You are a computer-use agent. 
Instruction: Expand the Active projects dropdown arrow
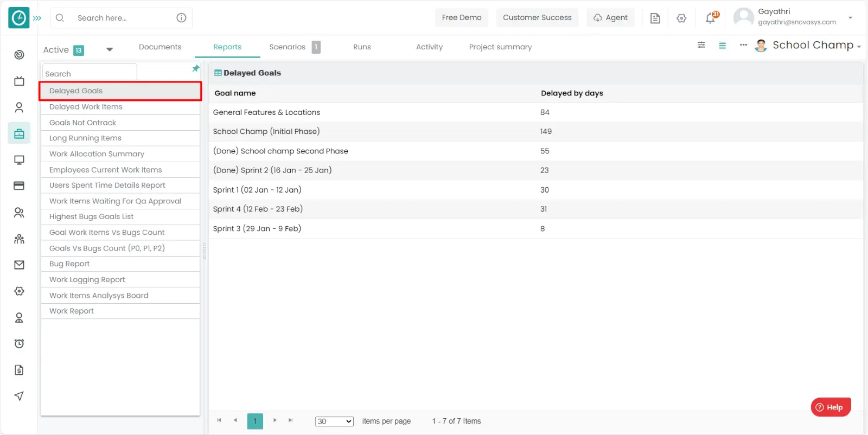[x=110, y=49]
